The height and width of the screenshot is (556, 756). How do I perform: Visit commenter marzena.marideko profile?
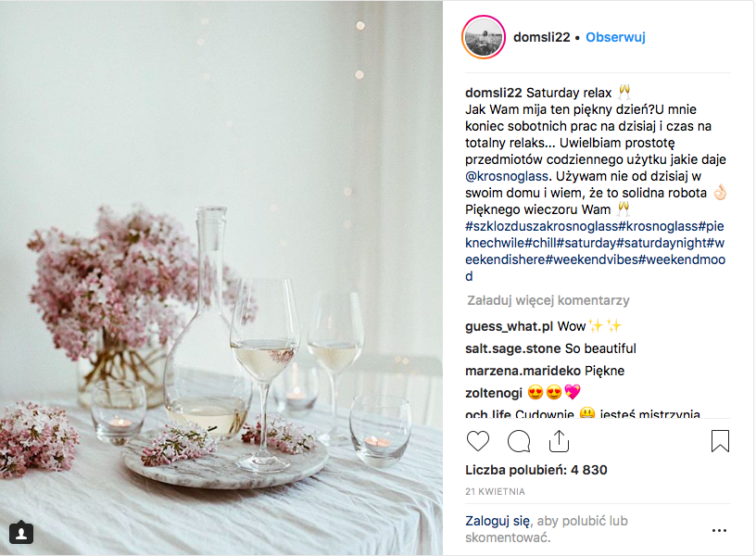click(x=523, y=371)
